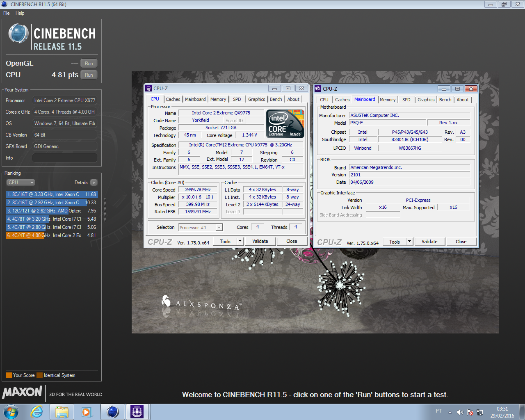Open Graphics tab in right CPU-Z window
The height and width of the screenshot is (420, 525).
(426, 100)
